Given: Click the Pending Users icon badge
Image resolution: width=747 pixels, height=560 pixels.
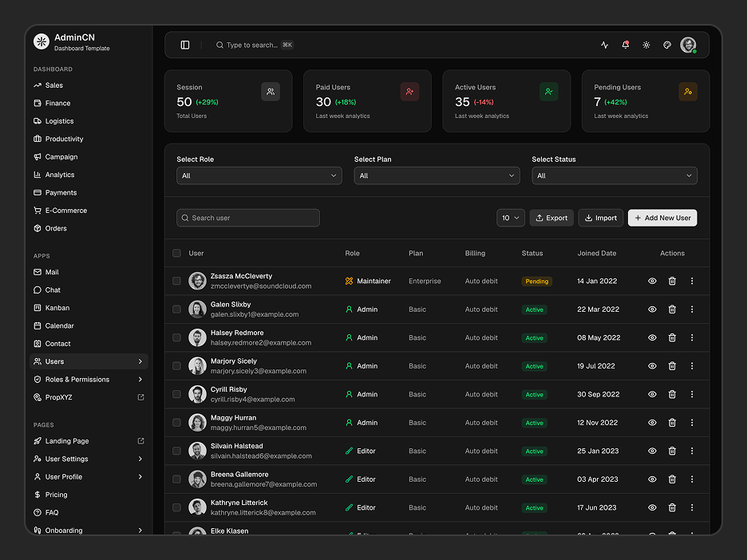Looking at the screenshot, I should (x=688, y=92).
